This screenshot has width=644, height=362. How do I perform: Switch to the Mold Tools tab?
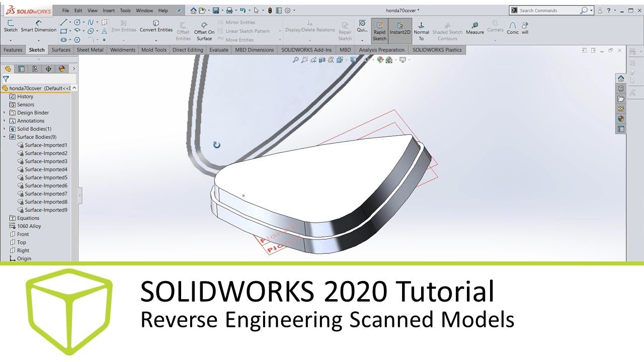[x=154, y=50]
